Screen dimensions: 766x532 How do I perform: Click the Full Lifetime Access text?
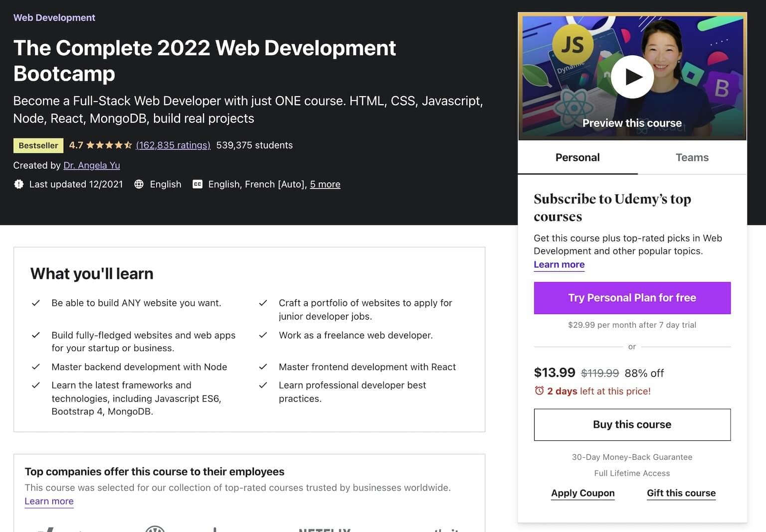[x=632, y=473]
